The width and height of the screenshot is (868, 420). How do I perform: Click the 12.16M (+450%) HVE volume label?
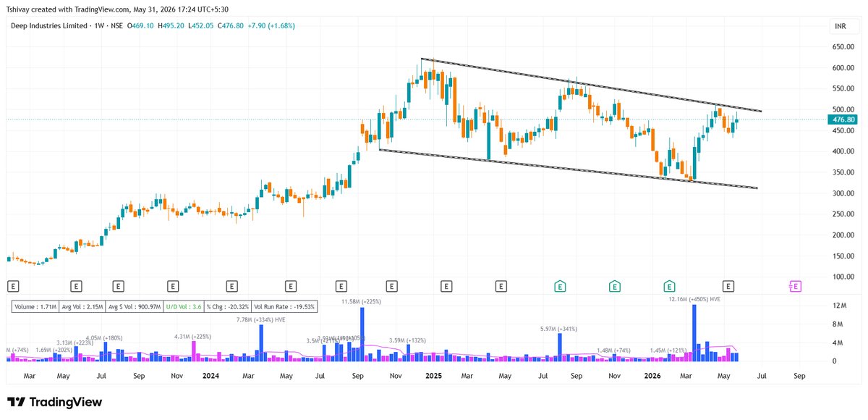694,299
